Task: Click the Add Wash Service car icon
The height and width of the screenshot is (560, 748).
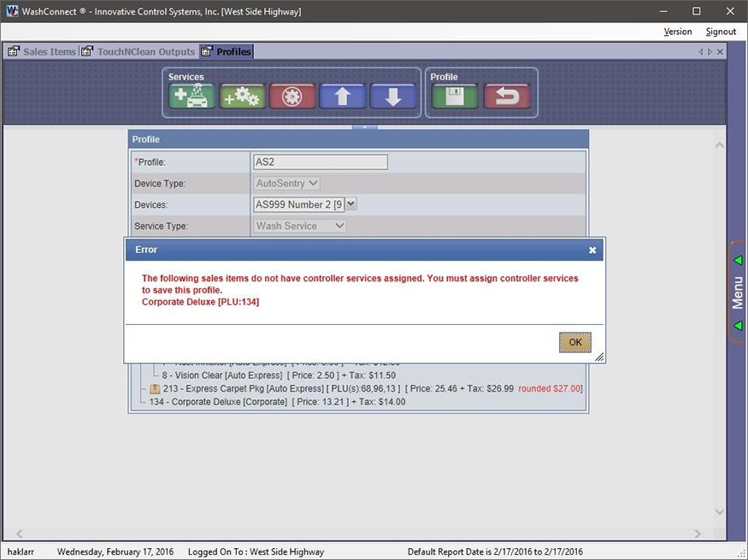Action: [191, 96]
